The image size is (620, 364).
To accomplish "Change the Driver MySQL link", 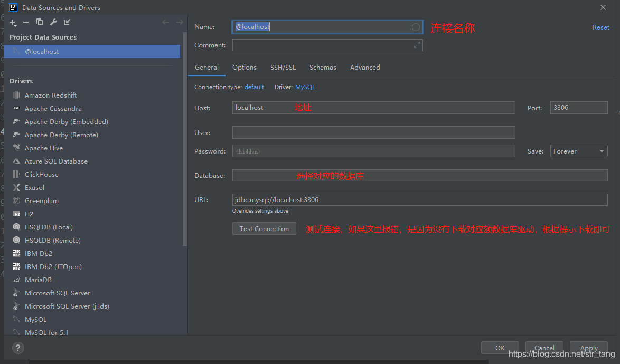I will [305, 87].
